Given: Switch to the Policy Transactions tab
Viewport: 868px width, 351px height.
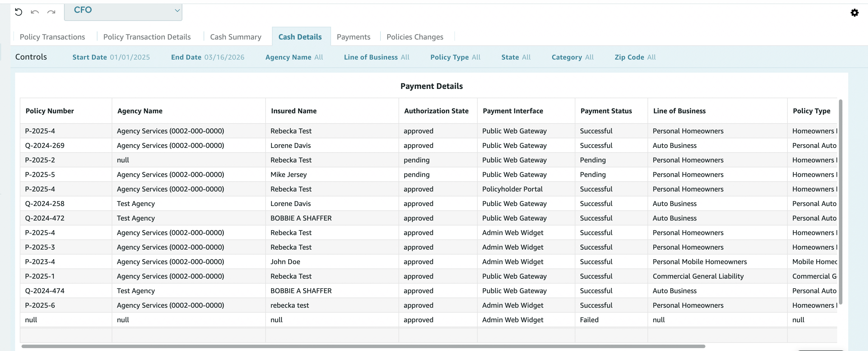Looking at the screenshot, I should point(52,37).
